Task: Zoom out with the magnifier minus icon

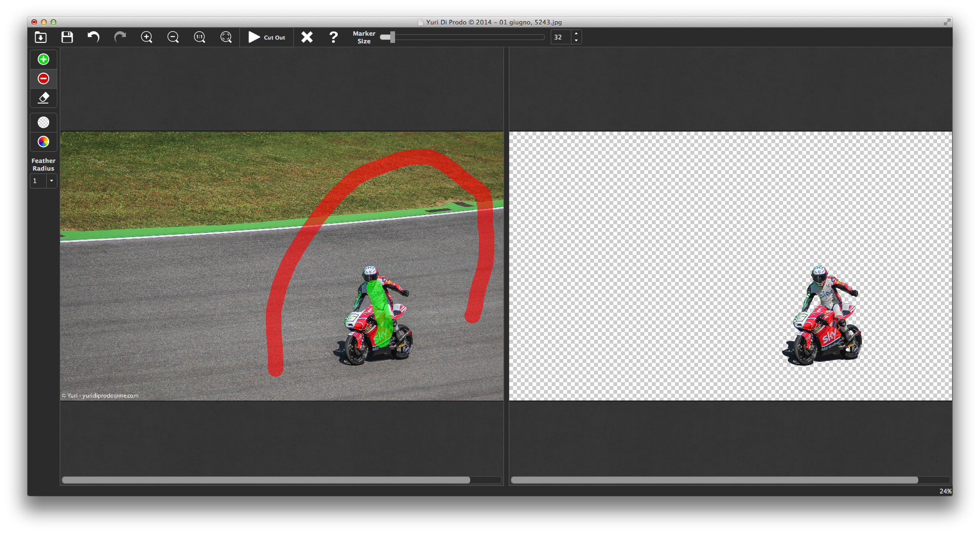Action: [x=173, y=37]
